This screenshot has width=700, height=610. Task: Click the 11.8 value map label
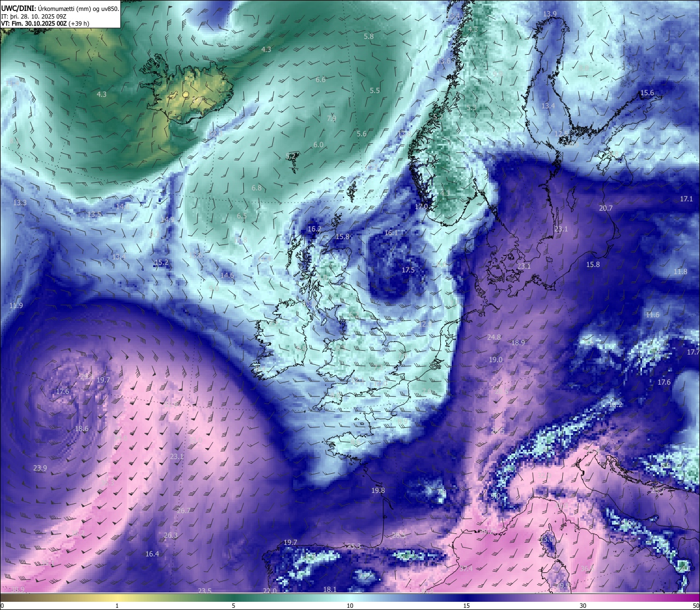click(680, 272)
